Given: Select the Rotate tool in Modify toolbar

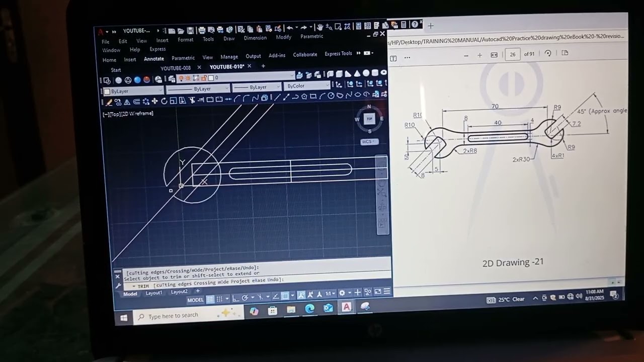Looking at the screenshot, I should (x=164, y=101).
